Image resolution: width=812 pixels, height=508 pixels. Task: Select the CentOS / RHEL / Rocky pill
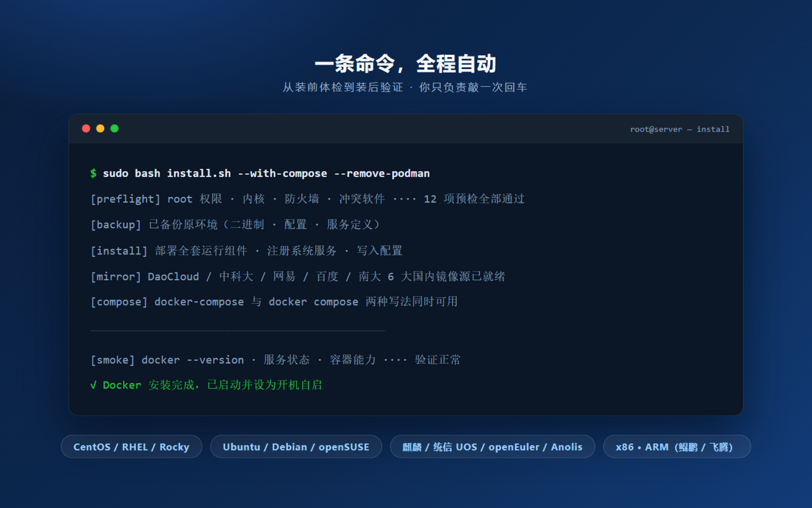[x=131, y=447]
